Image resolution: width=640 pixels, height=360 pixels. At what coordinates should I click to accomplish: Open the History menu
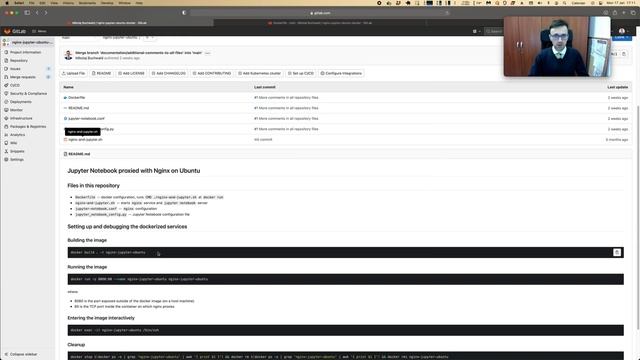pyautogui.click(x=68, y=3)
